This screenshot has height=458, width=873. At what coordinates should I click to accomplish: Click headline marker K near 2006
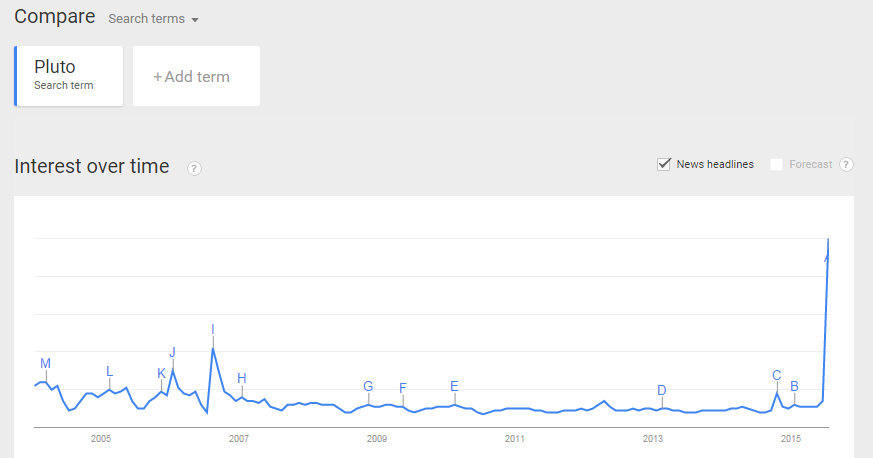(161, 373)
